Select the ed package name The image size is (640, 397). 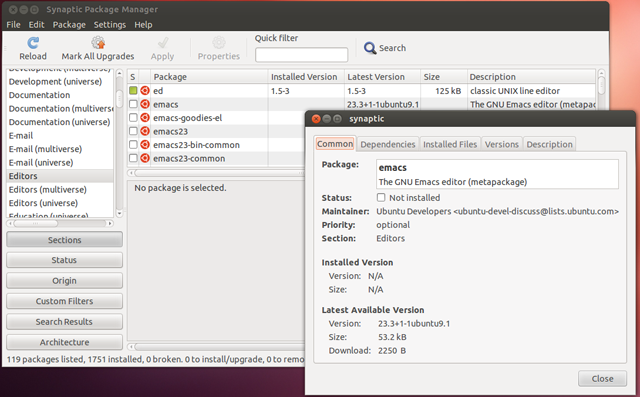coord(158,91)
